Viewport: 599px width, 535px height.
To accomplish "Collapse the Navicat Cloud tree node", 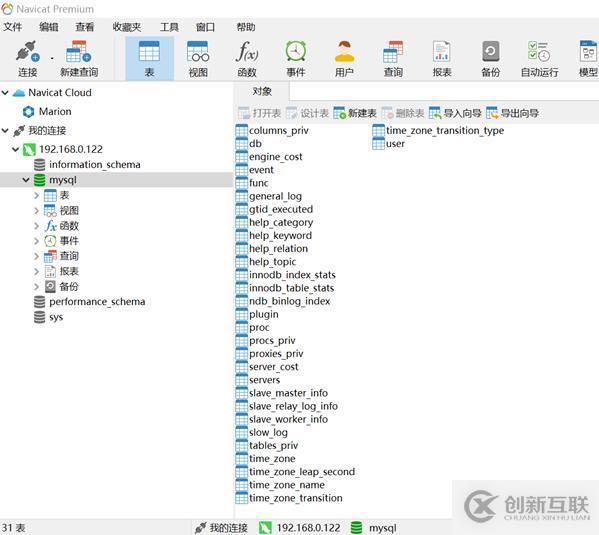I will click(5, 92).
